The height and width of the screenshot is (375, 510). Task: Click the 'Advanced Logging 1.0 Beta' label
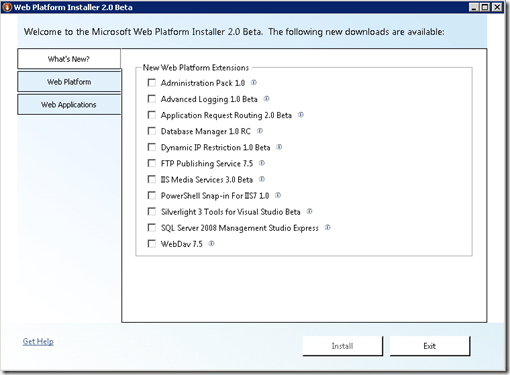click(209, 99)
